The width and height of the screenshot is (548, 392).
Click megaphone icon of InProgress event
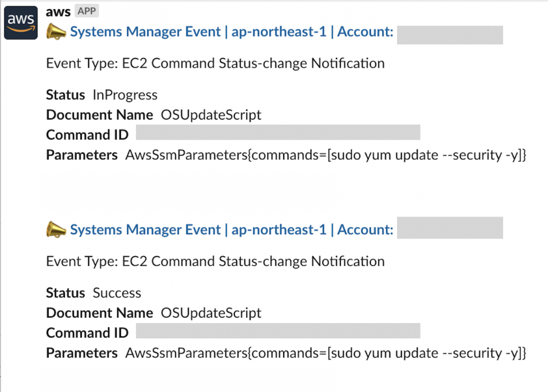(56, 32)
